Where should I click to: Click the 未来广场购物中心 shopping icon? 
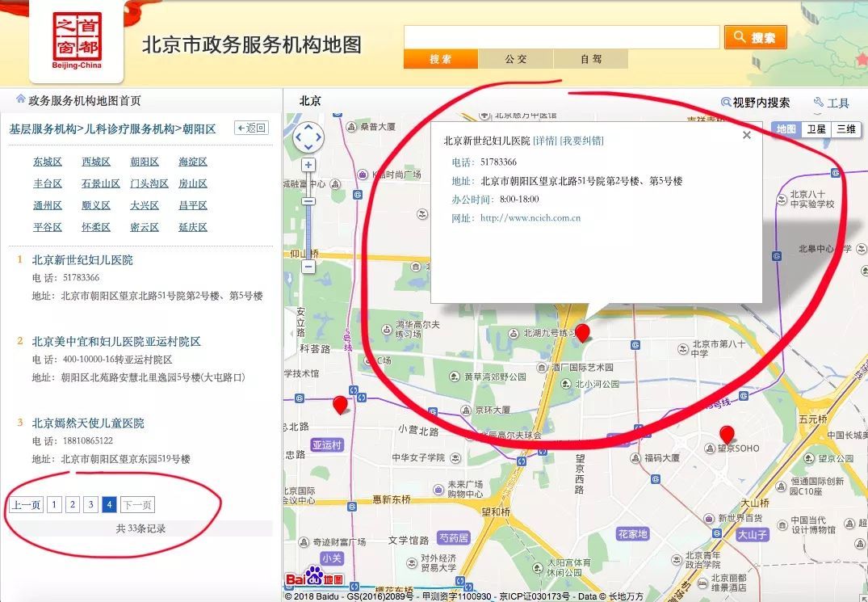click(x=439, y=490)
